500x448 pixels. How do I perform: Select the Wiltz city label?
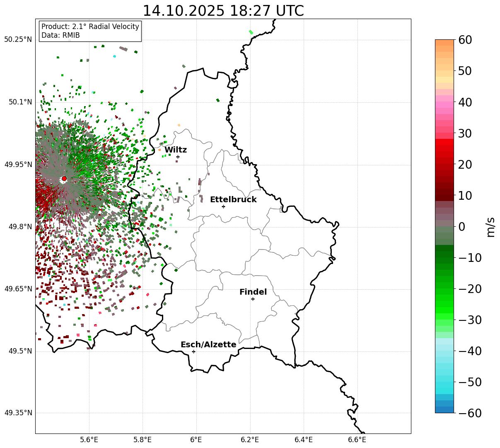pyautogui.click(x=176, y=150)
